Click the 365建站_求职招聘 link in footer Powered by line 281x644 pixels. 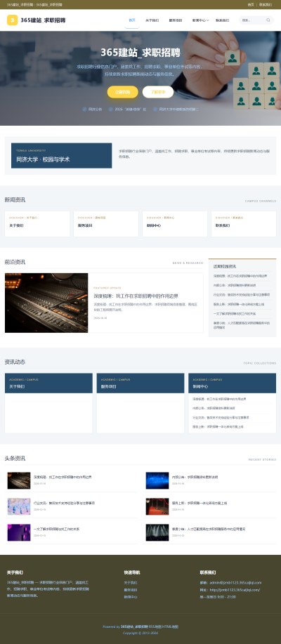pyautogui.click(x=134, y=626)
